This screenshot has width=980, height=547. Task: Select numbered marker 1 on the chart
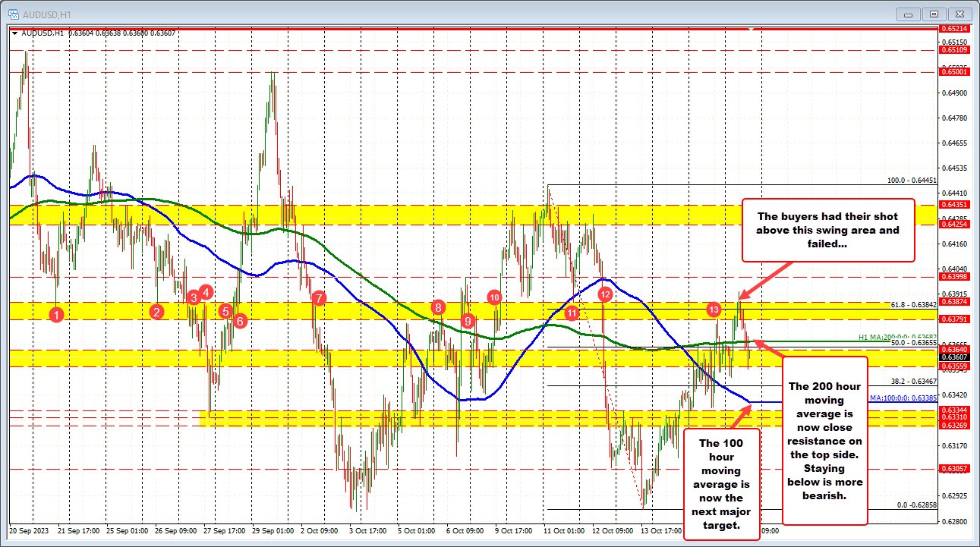56,313
